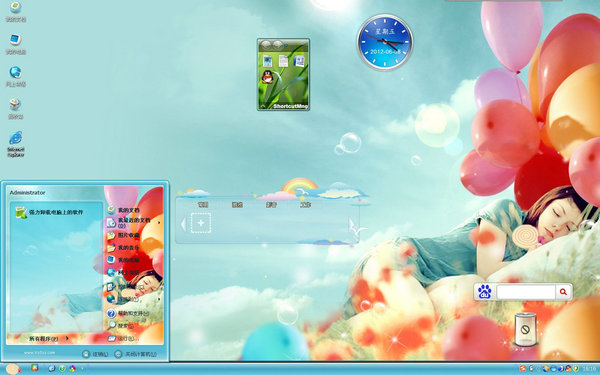Select the first tab on the shortcut dock

[x=203, y=205]
